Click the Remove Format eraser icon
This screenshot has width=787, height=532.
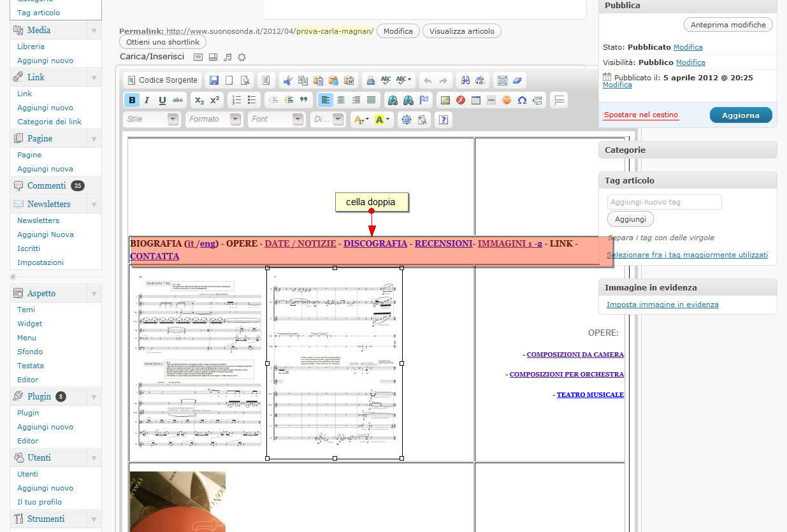tap(517, 80)
